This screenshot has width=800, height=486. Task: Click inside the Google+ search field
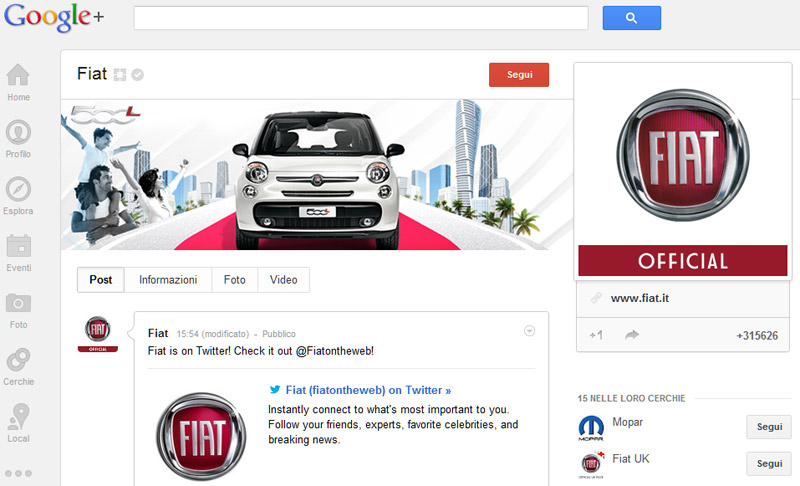361,18
